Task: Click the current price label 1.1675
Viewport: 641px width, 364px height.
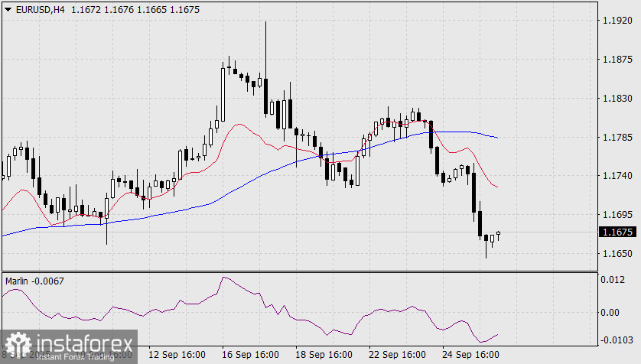Action: tap(618, 232)
